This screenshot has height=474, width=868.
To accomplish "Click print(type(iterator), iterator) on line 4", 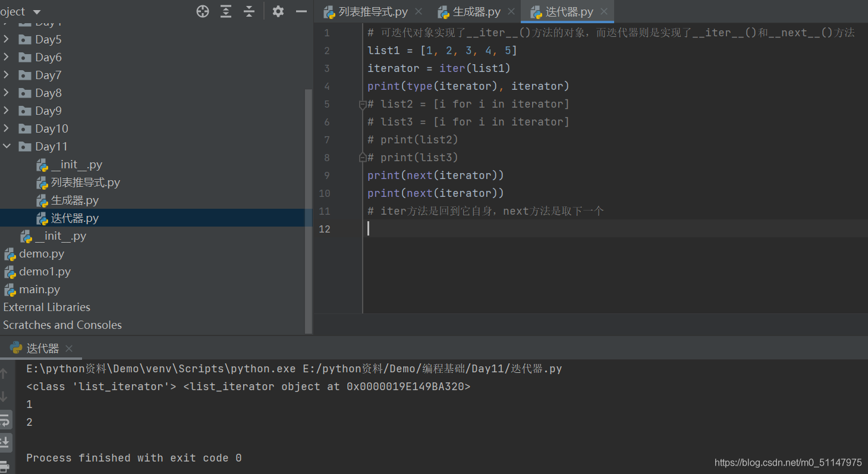I will (x=468, y=86).
